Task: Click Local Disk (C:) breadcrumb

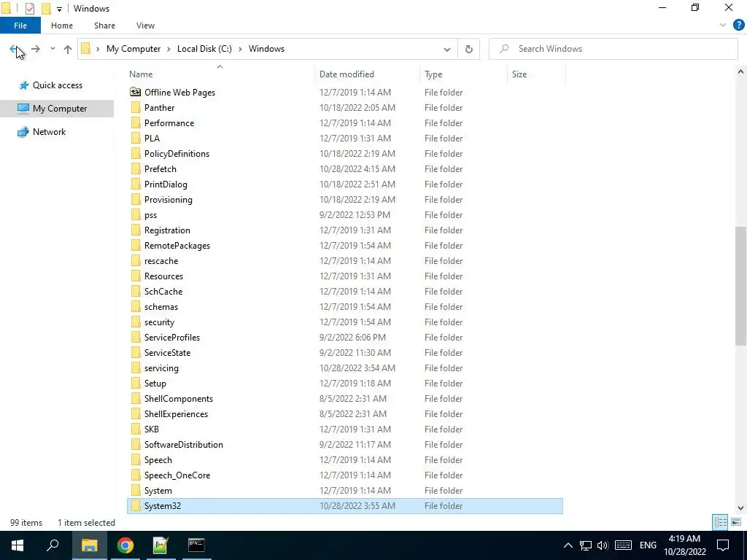Action: 204,49
